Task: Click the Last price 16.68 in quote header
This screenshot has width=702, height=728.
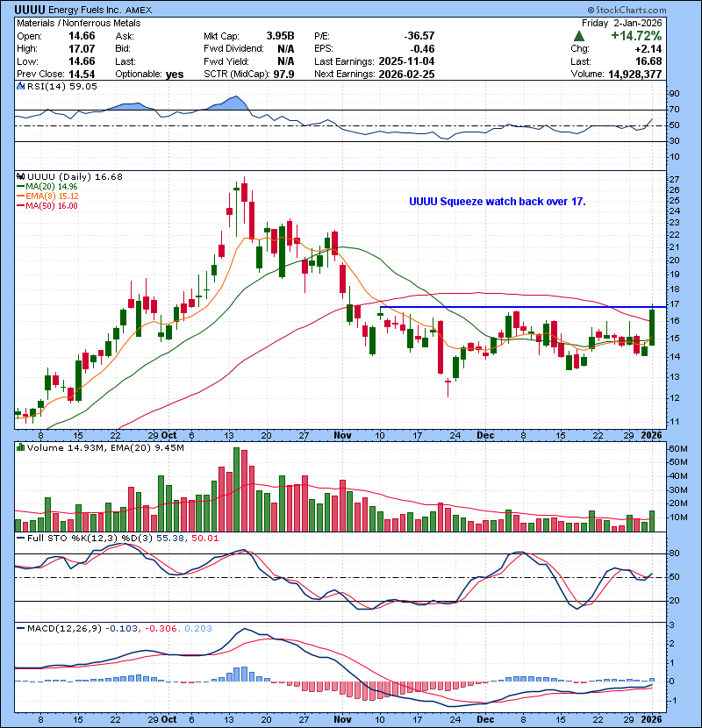Action: (x=648, y=61)
